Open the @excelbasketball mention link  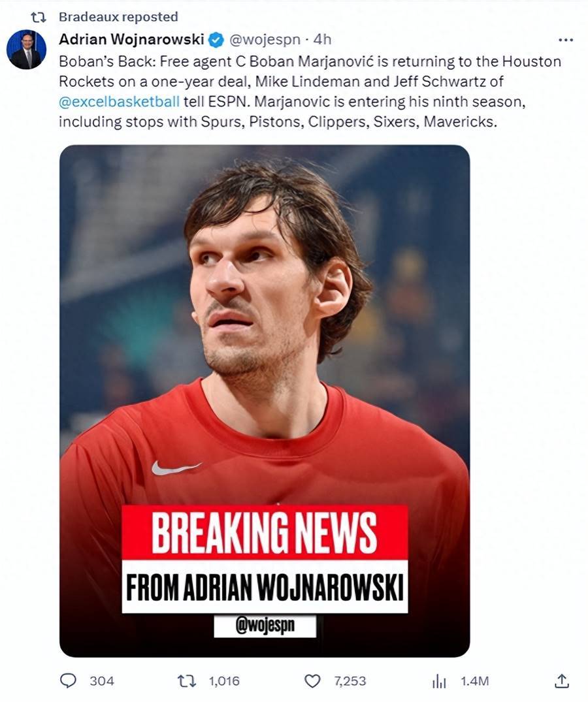pyautogui.click(x=119, y=102)
